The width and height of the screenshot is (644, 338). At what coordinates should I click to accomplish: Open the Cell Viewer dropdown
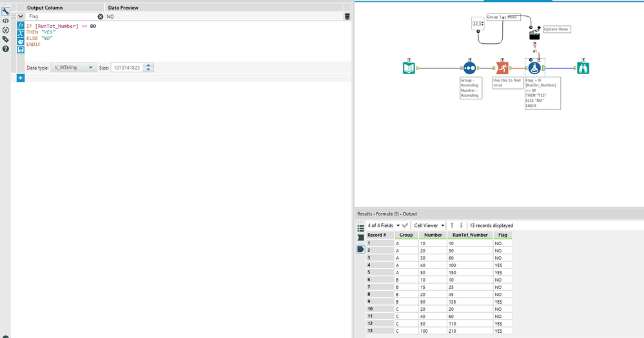429,225
